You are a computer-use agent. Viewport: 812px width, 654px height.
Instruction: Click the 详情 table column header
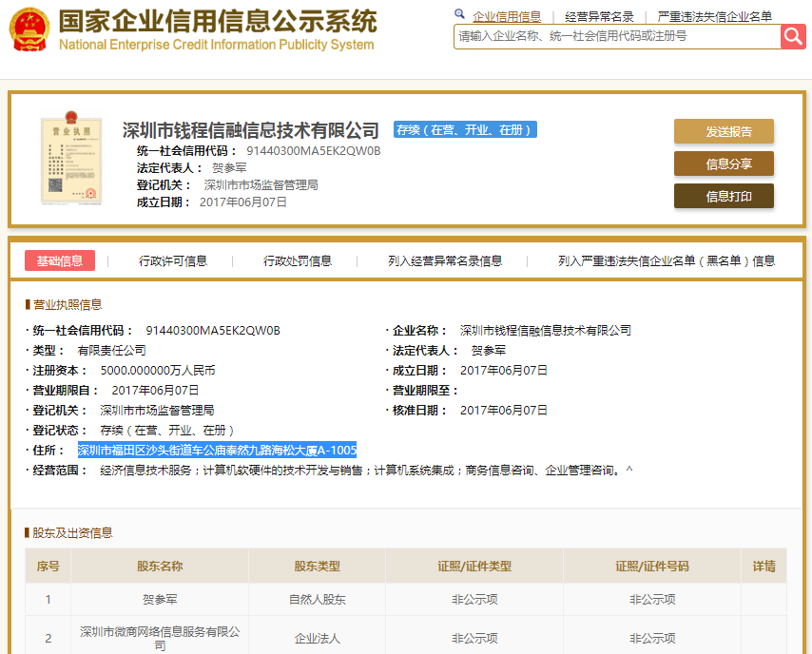coord(764,564)
